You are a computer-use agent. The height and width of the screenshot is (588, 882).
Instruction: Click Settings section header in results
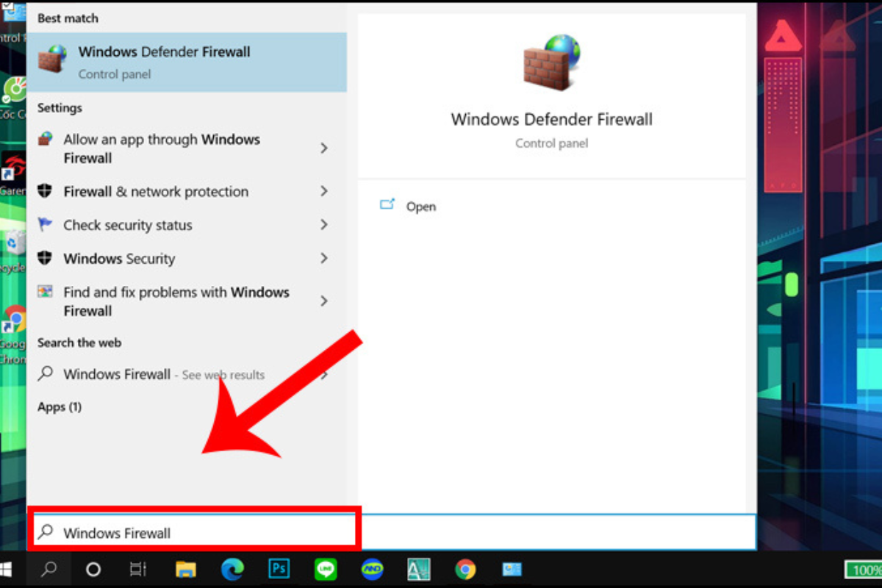coord(60,108)
